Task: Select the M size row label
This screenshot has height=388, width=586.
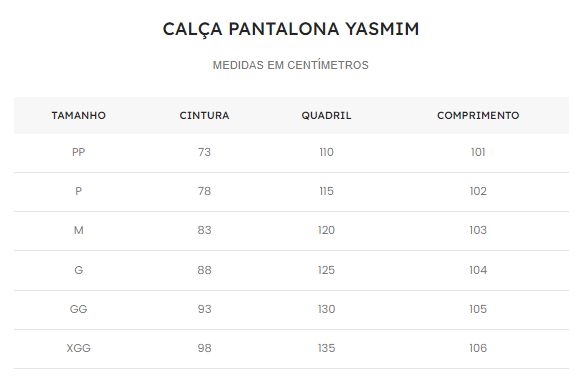Action: 78,230
